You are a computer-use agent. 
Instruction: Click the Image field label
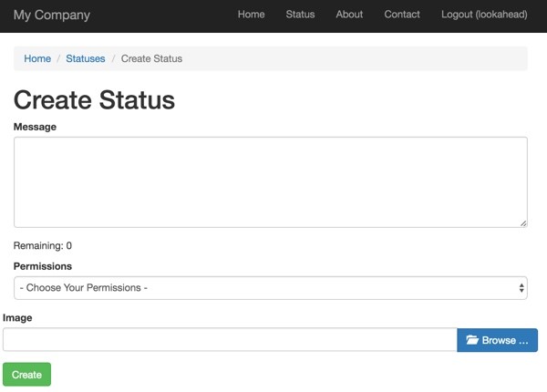pyautogui.click(x=17, y=318)
